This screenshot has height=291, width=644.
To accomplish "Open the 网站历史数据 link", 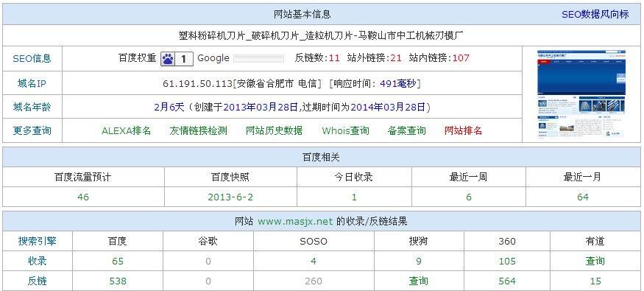I will (275, 130).
